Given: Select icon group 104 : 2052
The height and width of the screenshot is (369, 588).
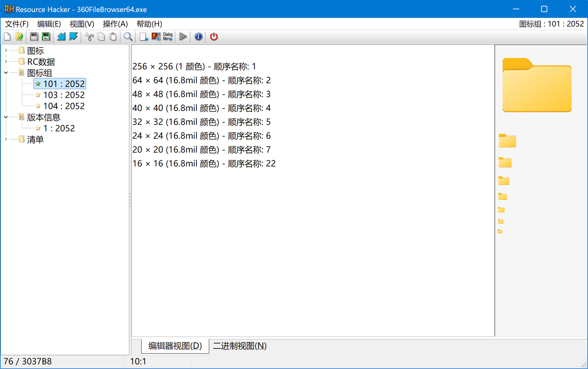Looking at the screenshot, I should click(x=64, y=106).
